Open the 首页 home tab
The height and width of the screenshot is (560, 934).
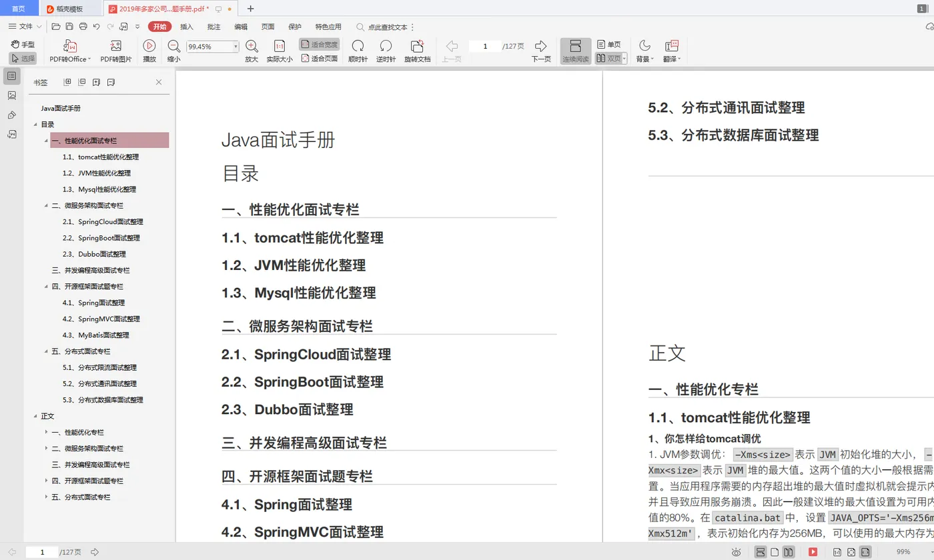[19, 9]
